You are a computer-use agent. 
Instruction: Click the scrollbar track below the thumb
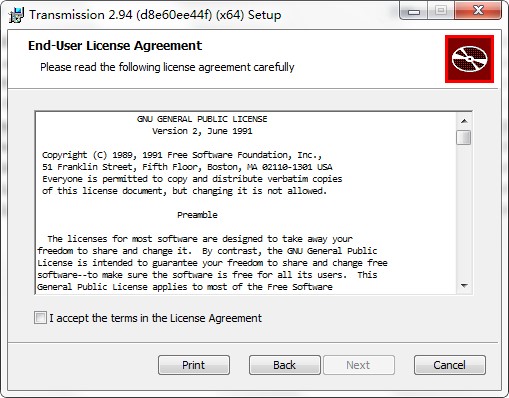click(464, 212)
